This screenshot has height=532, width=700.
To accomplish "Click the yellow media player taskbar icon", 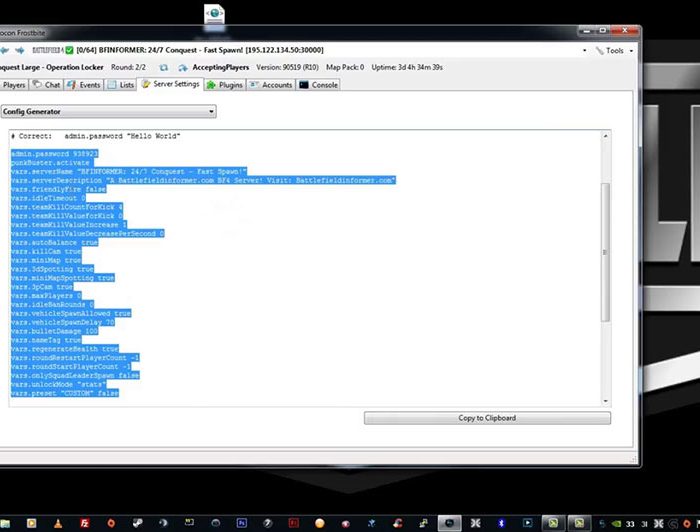I will 32,523.
